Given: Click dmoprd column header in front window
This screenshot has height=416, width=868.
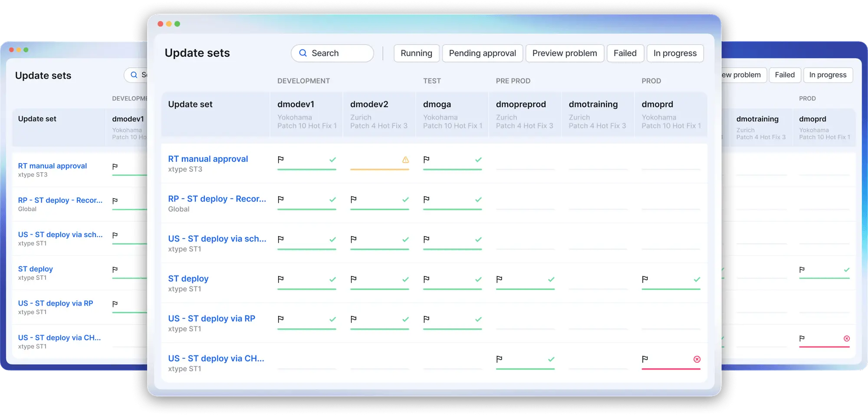Looking at the screenshot, I should click(671, 115).
